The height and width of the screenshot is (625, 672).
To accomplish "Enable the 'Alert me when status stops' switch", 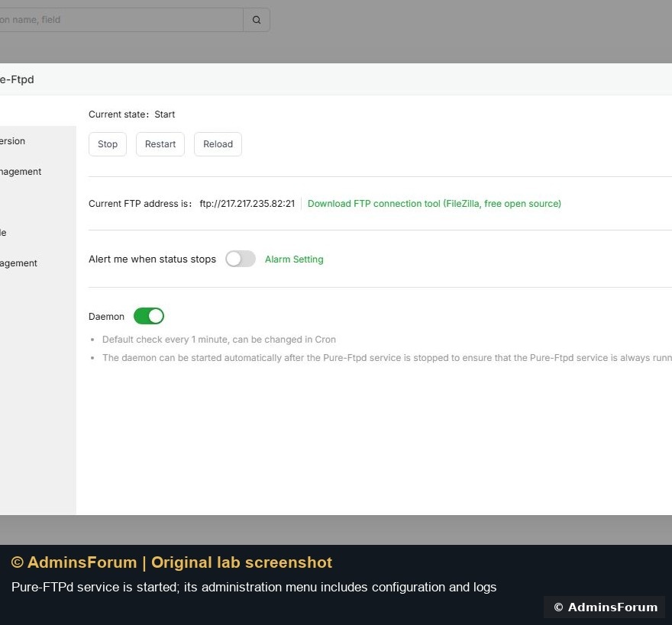I will click(x=241, y=259).
